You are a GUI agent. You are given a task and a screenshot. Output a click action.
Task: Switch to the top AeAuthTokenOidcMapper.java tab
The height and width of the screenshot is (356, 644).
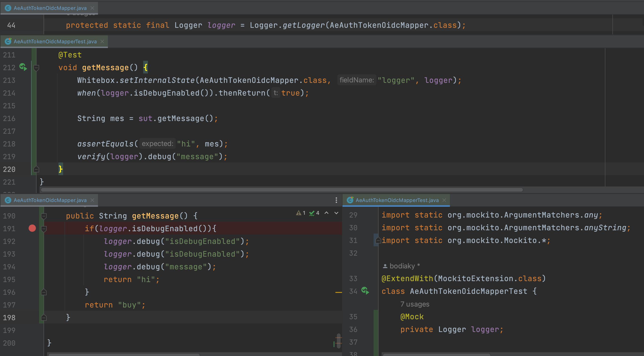50,8
